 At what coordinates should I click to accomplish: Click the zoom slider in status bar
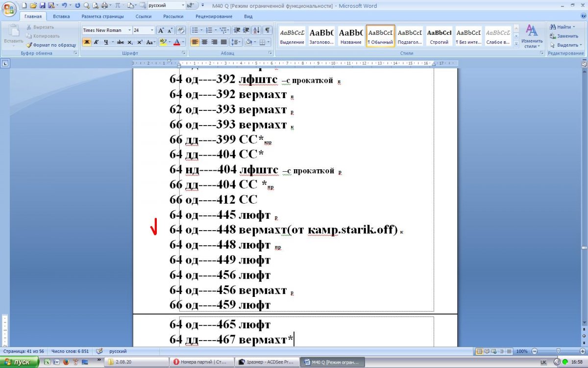[558, 351]
